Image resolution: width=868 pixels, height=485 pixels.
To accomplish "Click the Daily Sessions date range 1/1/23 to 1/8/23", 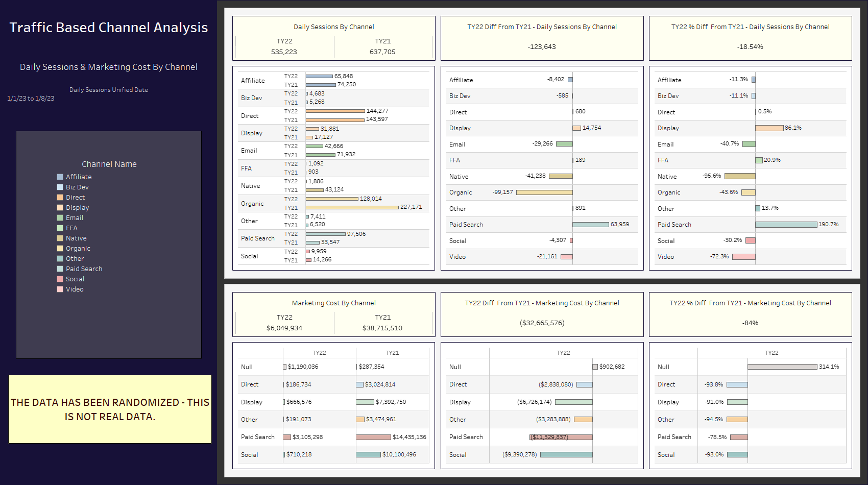I will pyautogui.click(x=31, y=99).
